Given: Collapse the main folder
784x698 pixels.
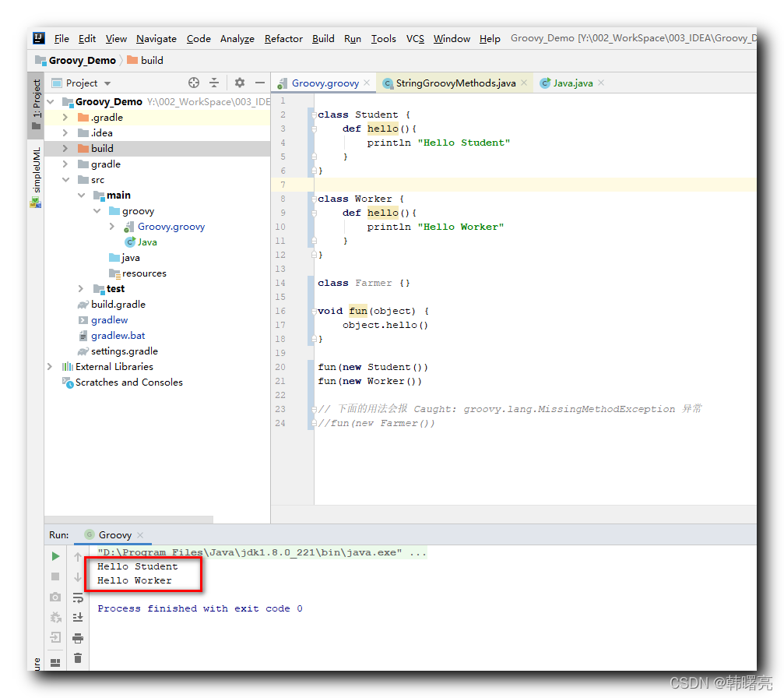Looking at the screenshot, I should pyautogui.click(x=81, y=195).
